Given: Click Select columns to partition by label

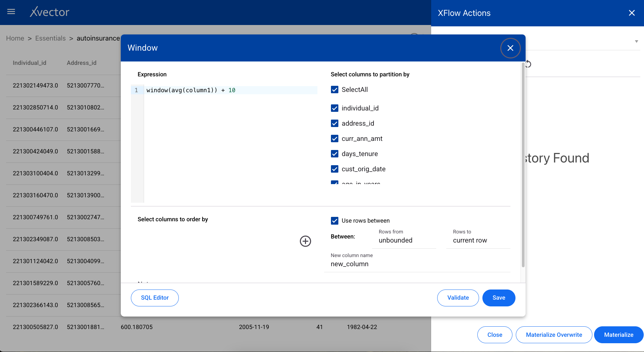Looking at the screenshot, I should coord(370,74).
